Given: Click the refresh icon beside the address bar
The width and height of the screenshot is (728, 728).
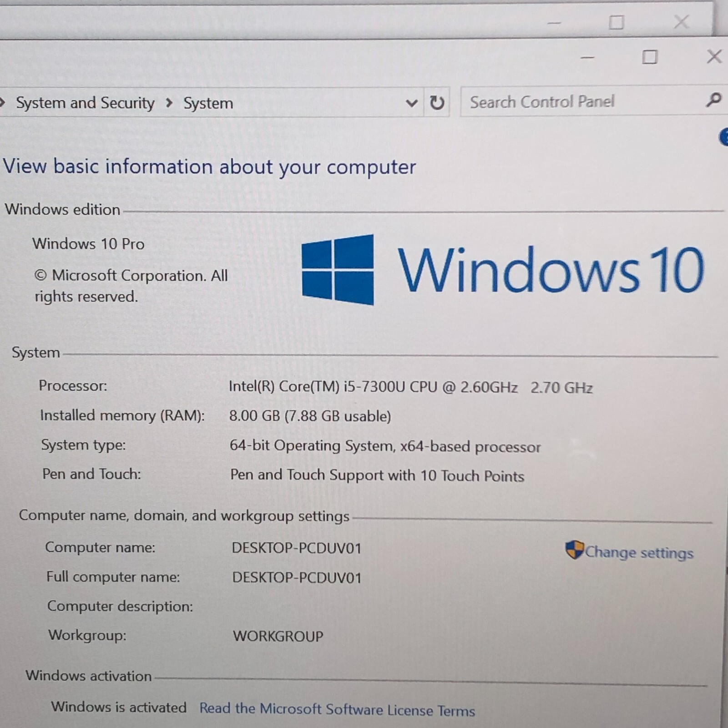Looking at the screenshot, I should tap(437, 103).
